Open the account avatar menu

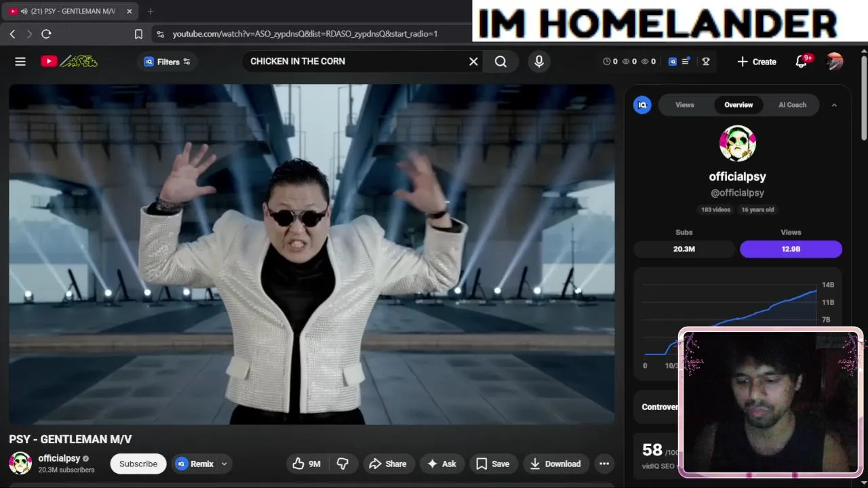coord(835,62)
